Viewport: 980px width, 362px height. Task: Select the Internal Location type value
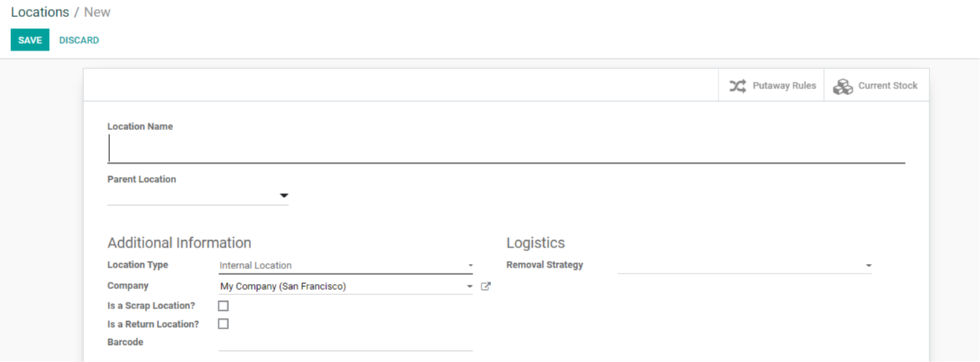click(x=256, y=265)
